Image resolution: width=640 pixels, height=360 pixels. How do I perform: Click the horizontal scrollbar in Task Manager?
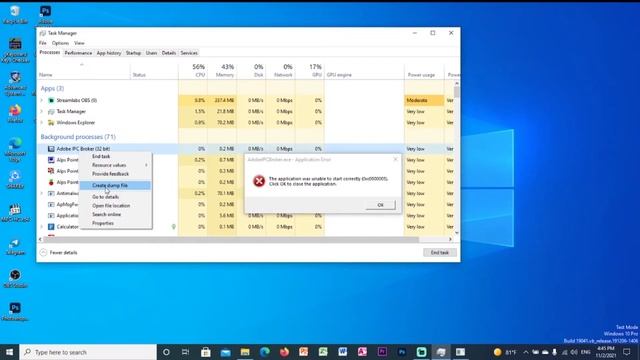(x=231, y=239)
